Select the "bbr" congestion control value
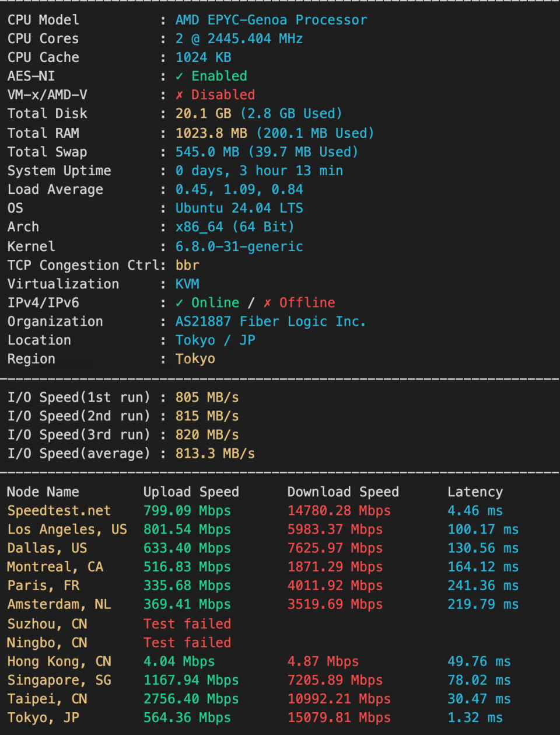The width and height of the screenshot is (560, 735). [187, 265]
